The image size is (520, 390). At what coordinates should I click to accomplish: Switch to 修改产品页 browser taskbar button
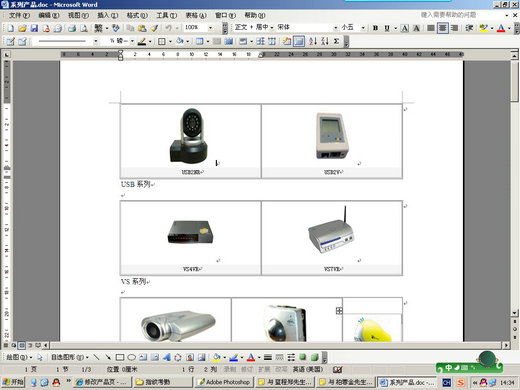103,382
